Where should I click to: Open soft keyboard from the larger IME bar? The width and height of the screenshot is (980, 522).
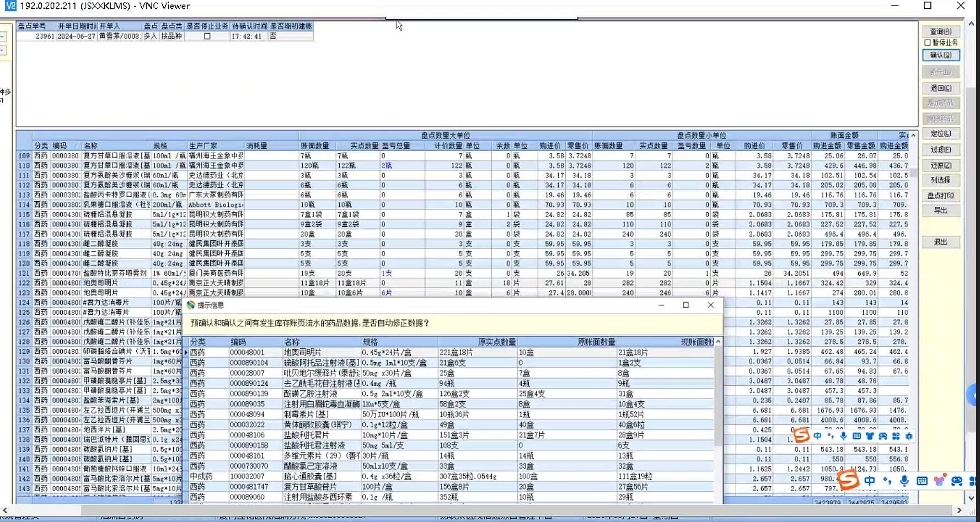point(922,481)
